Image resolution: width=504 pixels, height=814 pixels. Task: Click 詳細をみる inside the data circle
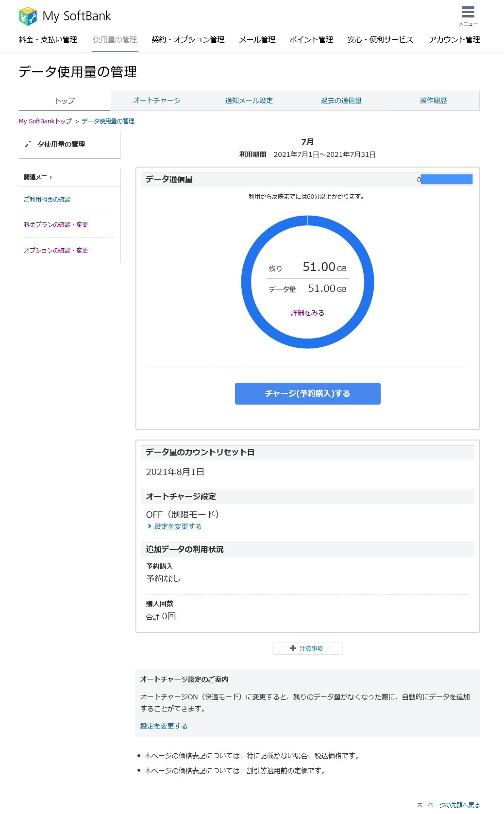click(x=307, y=313)
